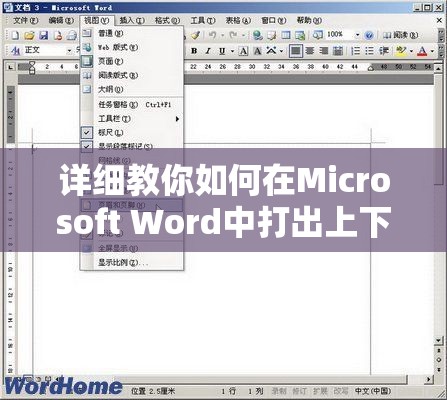Uncheck the 标尺 (Ruler) menu option
This screenshot has width=447, height=400.
pos(132,132)
